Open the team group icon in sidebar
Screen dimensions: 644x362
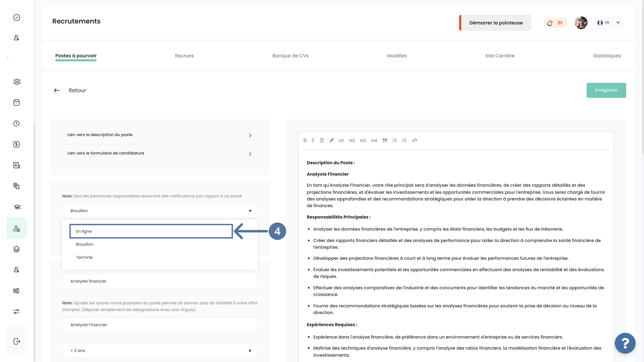(x=17, y=81)
